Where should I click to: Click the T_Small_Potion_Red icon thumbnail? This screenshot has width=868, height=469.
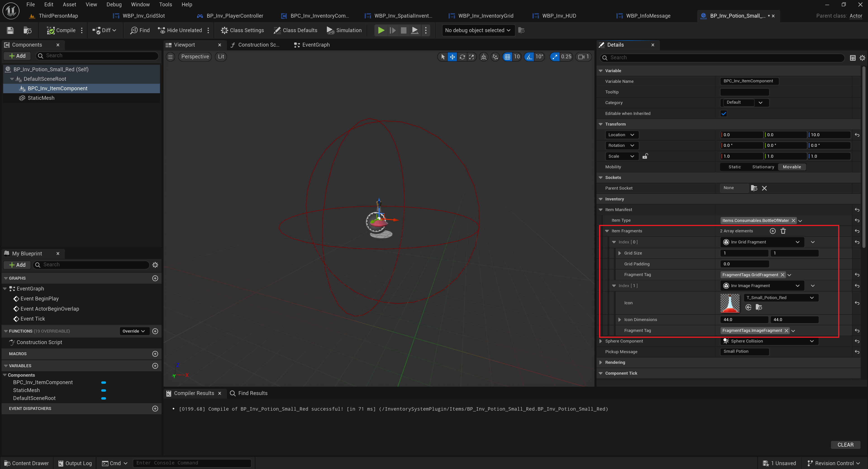coord(730,303)
